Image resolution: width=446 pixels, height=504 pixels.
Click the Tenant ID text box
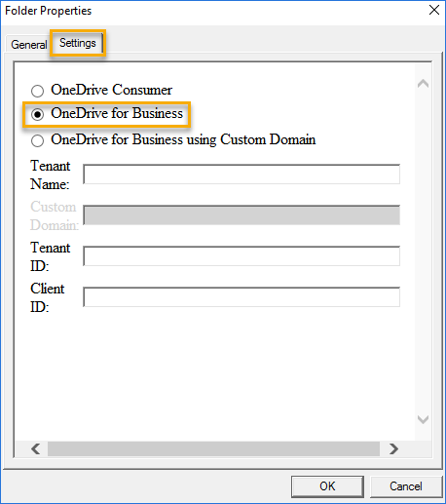(242, 256)
